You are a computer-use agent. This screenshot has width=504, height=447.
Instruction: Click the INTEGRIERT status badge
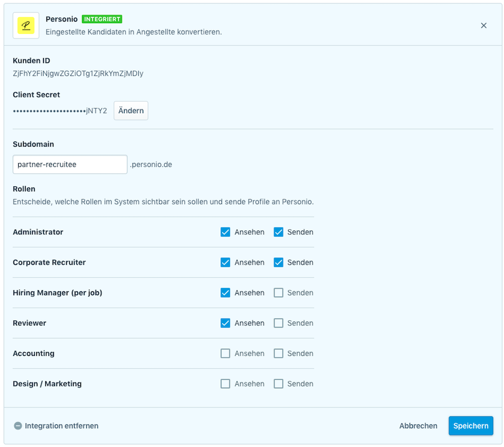tap(102, 19)
